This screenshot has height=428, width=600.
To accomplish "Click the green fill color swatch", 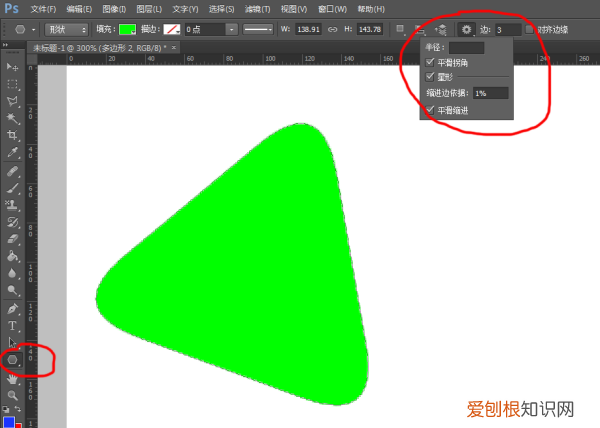I will (x=129, y=30).
